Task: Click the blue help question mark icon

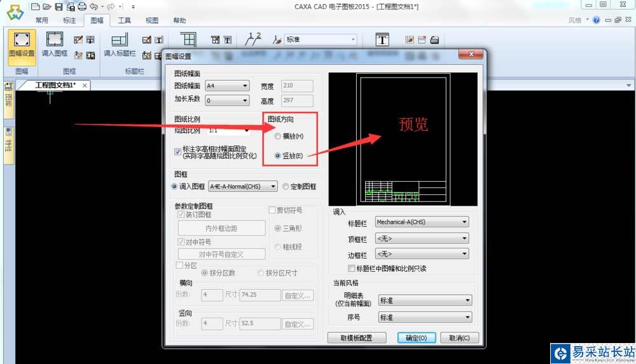Action: coord(597,20)
